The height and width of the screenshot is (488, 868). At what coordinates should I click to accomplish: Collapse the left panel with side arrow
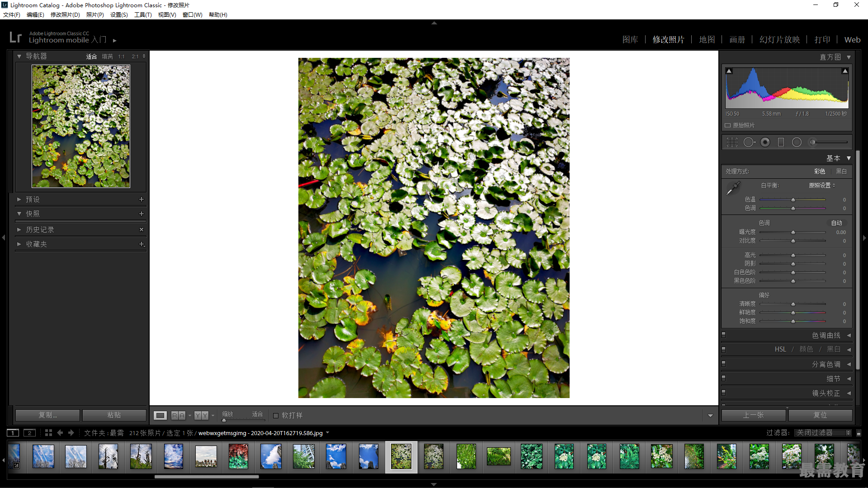4,237
